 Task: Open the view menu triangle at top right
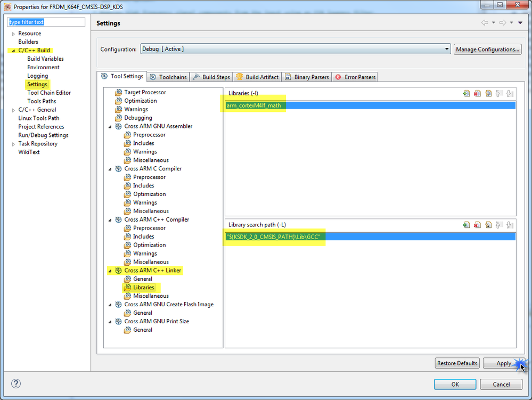[520, 23]
